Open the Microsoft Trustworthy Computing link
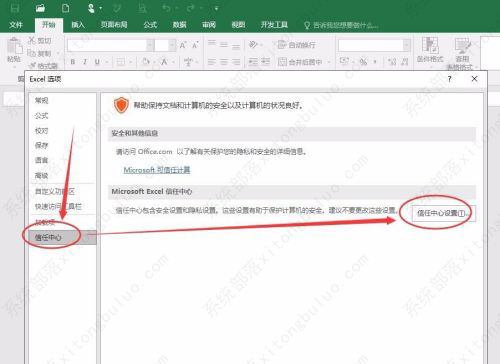The image size is (500, 364). (157, 170)
